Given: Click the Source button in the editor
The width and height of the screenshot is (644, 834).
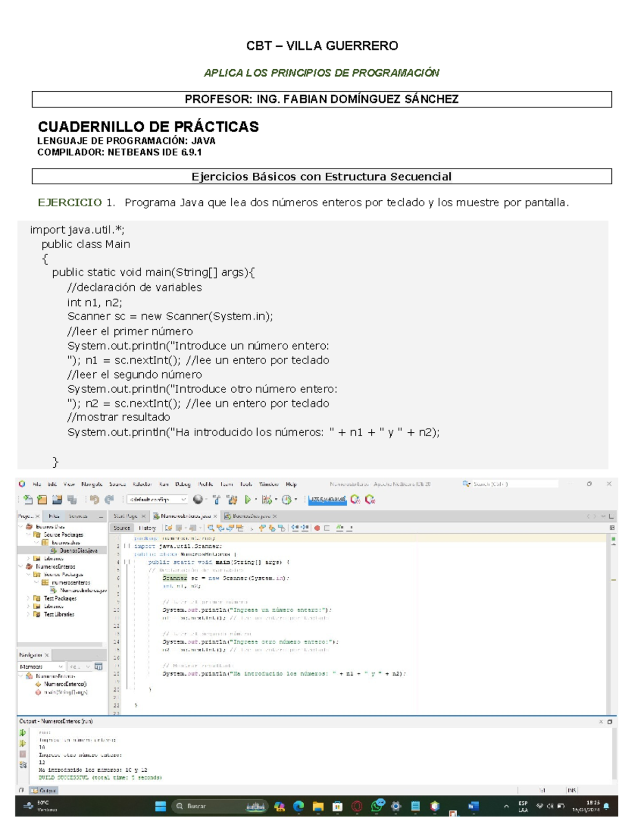Looking at the screenshot, I should pos(122,527).
